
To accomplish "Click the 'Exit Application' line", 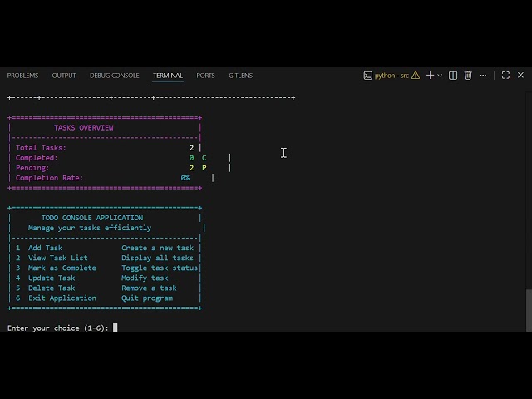I will pos(62,298).
